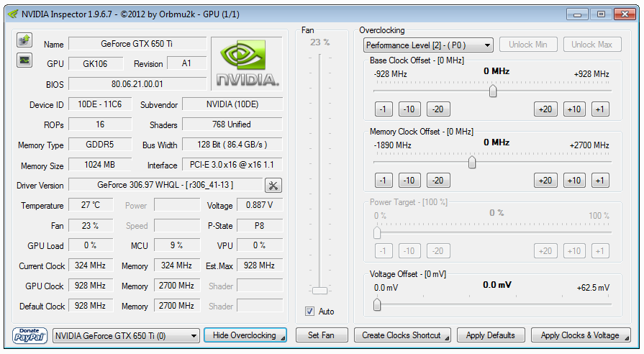Minimize the NVIDIA Inspector window
The height and width of the screenshot is (354, 644).
(577, 14)
